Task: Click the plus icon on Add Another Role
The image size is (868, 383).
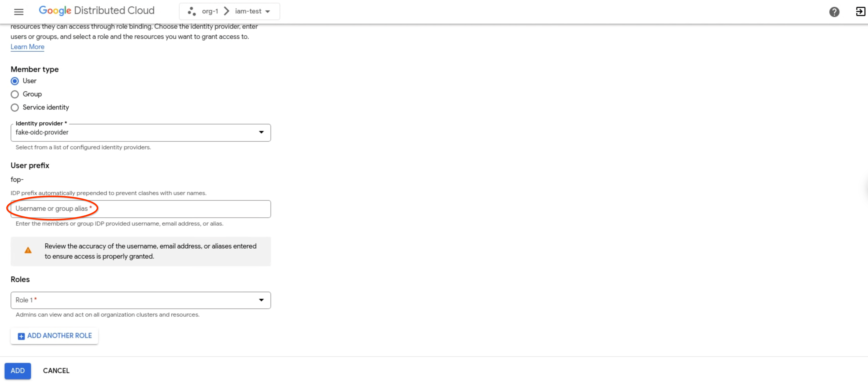Action: pos(21,336)
